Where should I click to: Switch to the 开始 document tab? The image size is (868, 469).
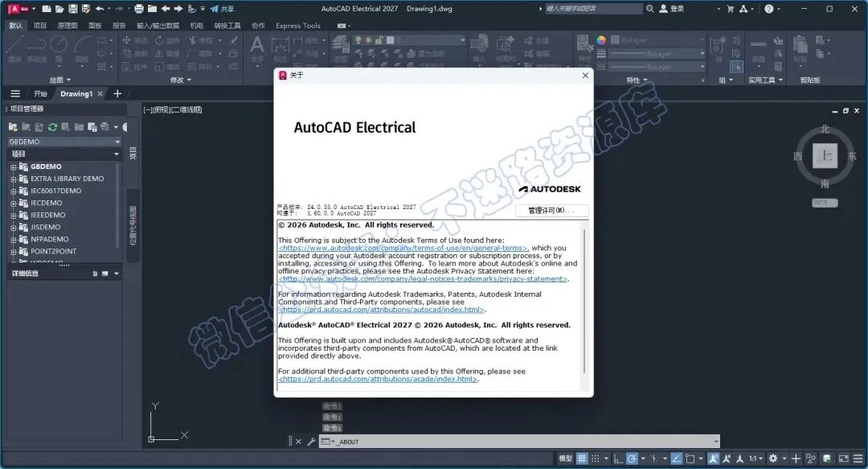pyautogui.click(x=40, y=93)
